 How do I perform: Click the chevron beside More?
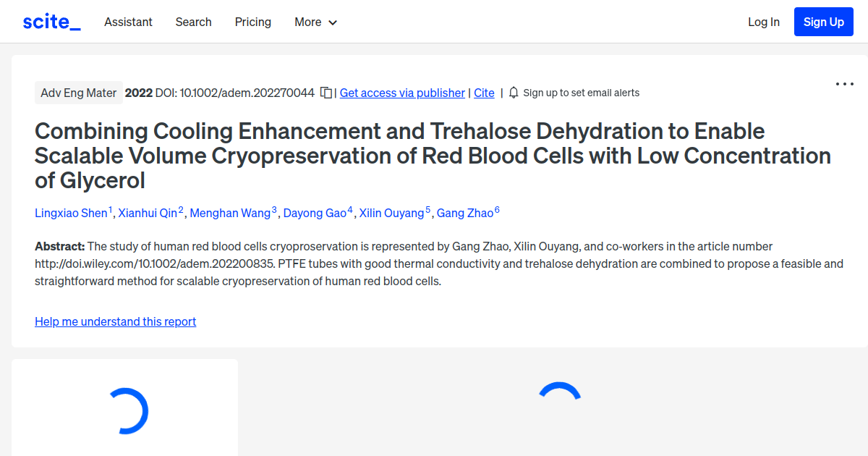(x=333, y=22)
